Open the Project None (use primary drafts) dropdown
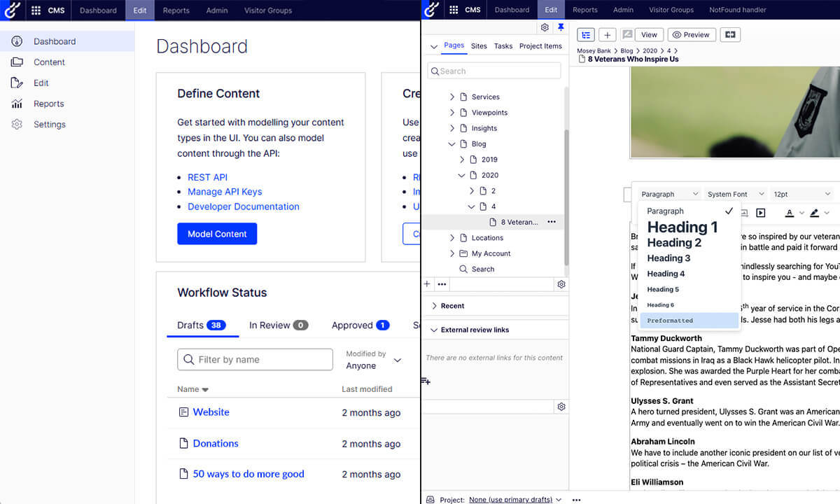The image size is (840, 504). coord(515,500)
